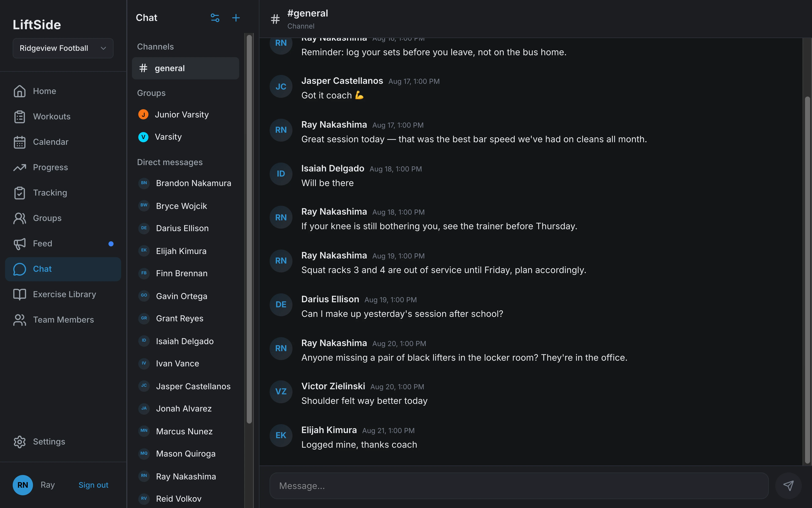The image size is (812, 508).
Task: Click the blue unread dot on Feed
Action: pyautogui.click(x=111, y=244)
